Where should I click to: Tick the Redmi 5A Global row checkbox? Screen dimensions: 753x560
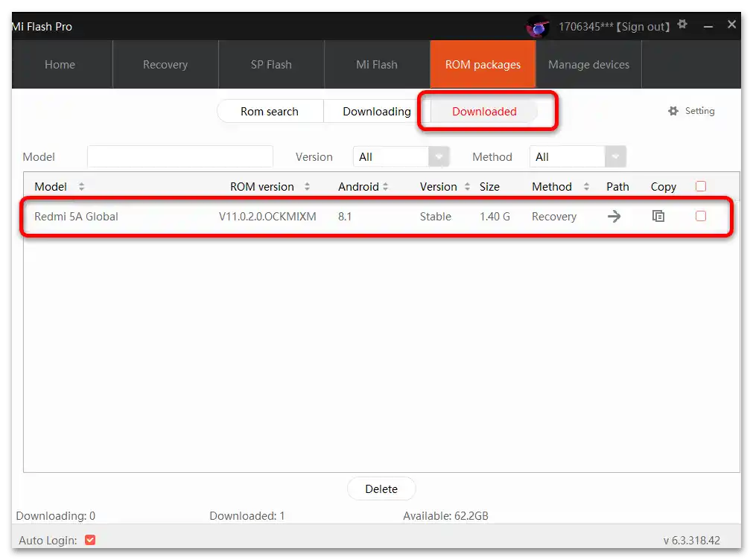click(x=701, y=216)
